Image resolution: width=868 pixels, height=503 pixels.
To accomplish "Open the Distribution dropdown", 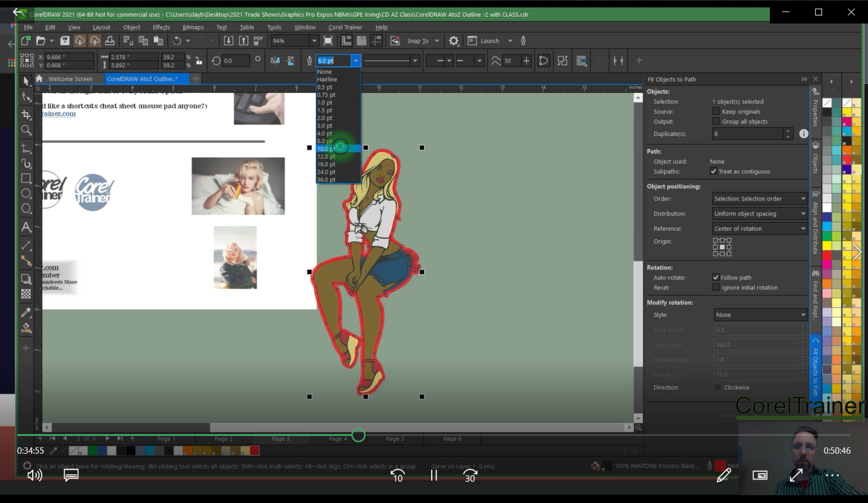I will [x=759, y=214].
